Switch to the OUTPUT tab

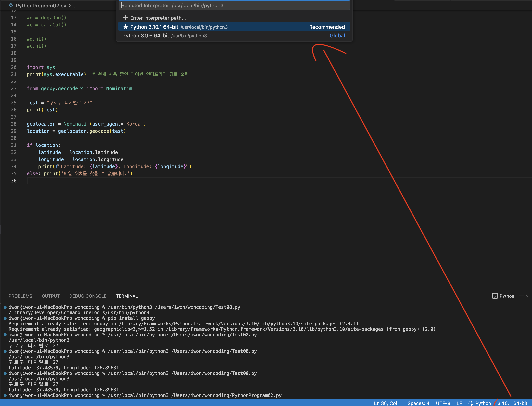click(50, 296)
